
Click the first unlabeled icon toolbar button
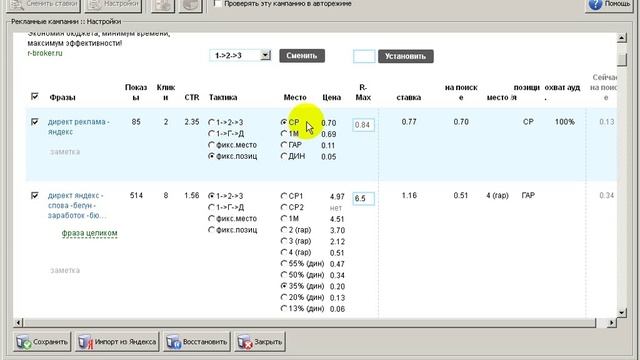[x=163, y=5]
